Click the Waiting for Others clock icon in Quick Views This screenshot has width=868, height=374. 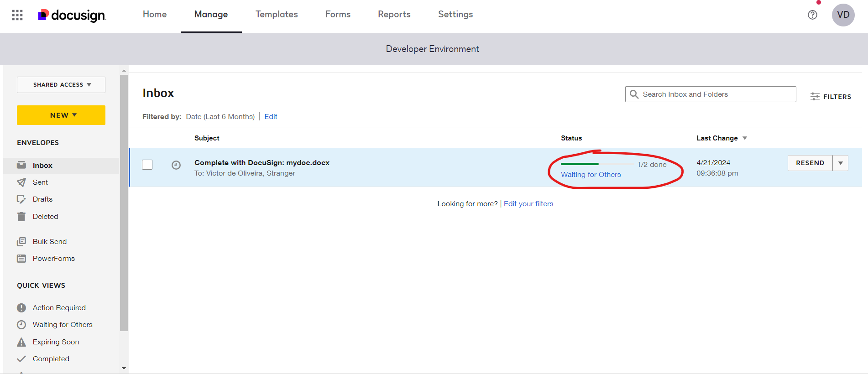(21, 325)
